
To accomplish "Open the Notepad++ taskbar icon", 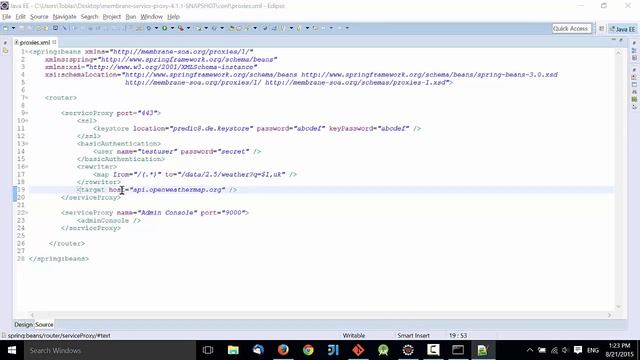I will [x=483, y=350].
